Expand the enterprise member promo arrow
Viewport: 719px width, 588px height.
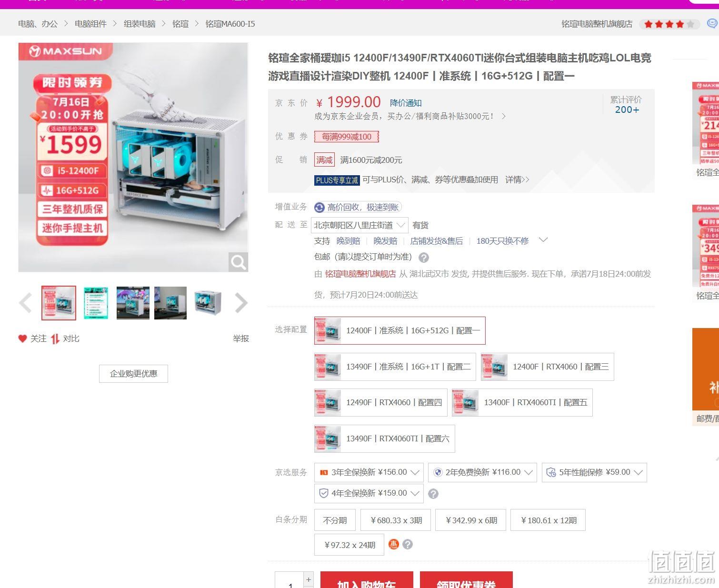click(504, 116)
